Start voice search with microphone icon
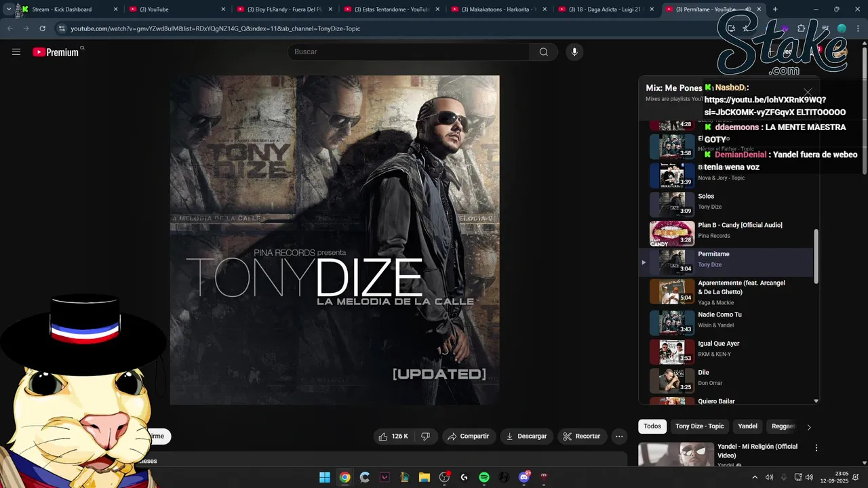The image size is (868, 488). [574, 52]
